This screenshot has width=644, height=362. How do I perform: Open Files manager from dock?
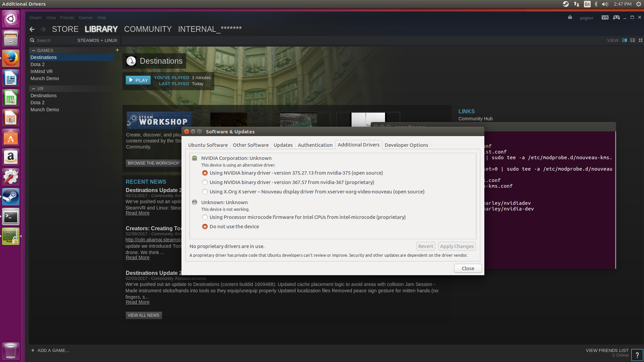click(11, 39)
